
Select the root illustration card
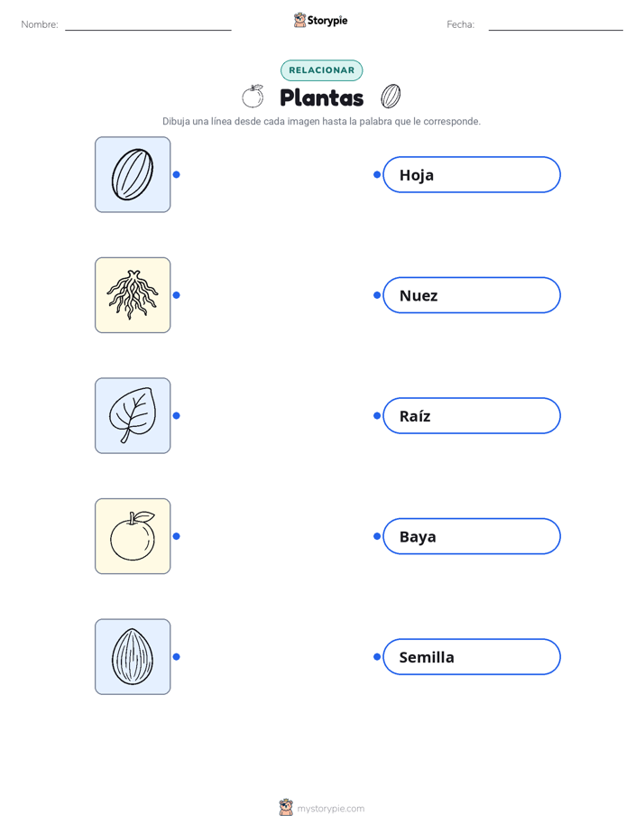(x=133, y=295)
